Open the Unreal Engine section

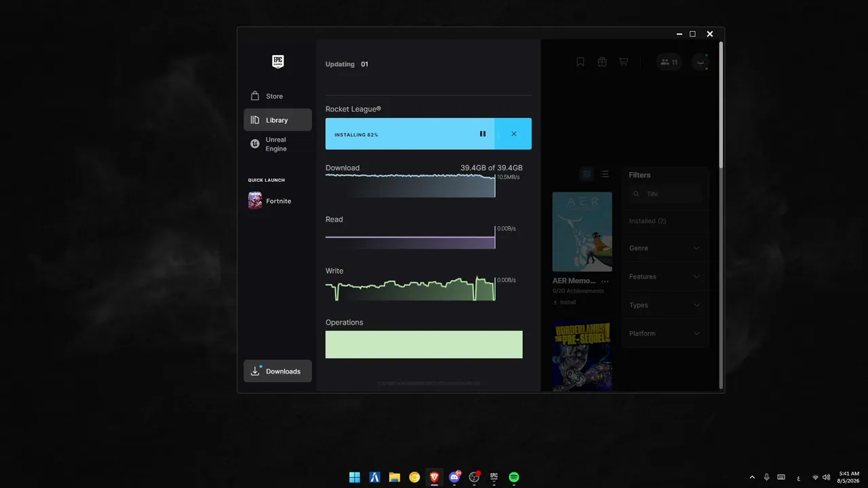277,144
